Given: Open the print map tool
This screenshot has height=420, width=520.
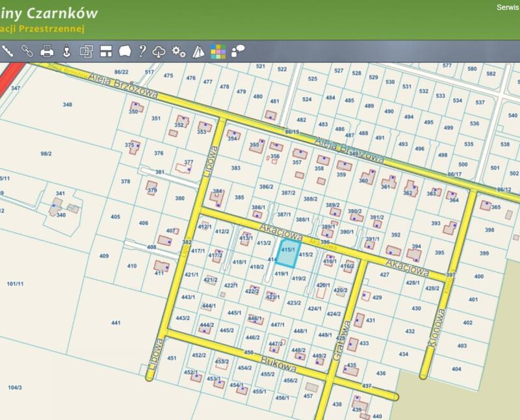Looking at the screenshot, I should click(47, 50).
